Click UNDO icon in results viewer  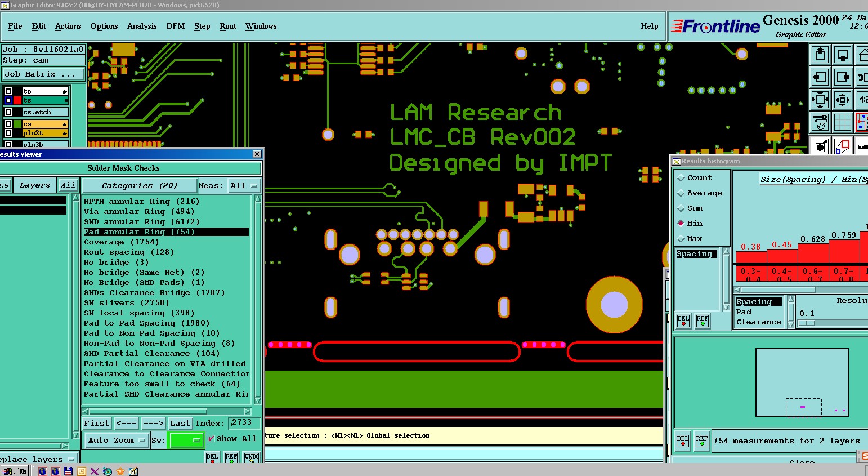(252, 457)
